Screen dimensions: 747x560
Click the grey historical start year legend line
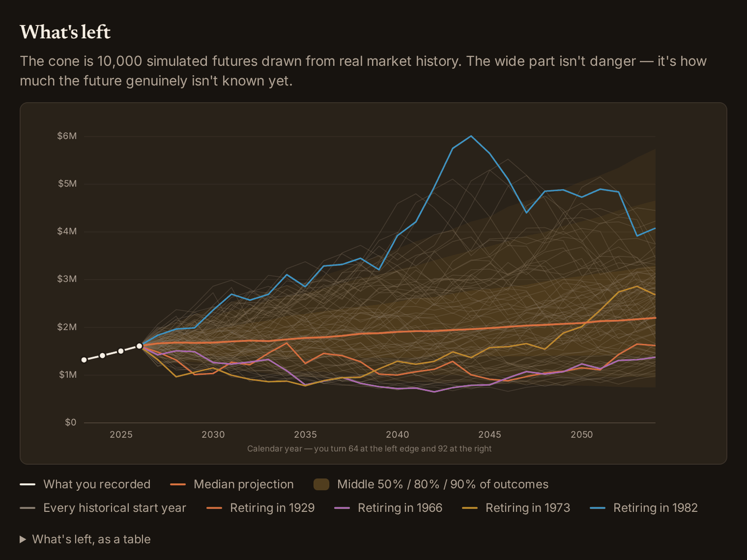tap(27, 508)
